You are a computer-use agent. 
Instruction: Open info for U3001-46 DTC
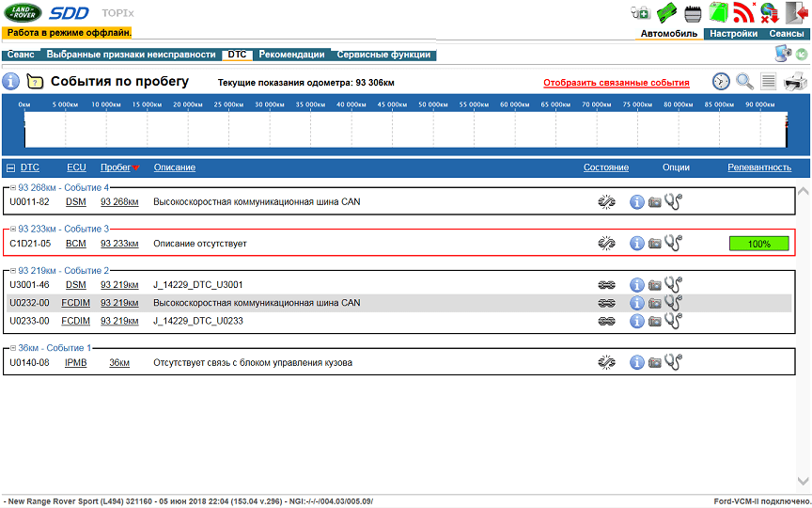pos(637,285)
